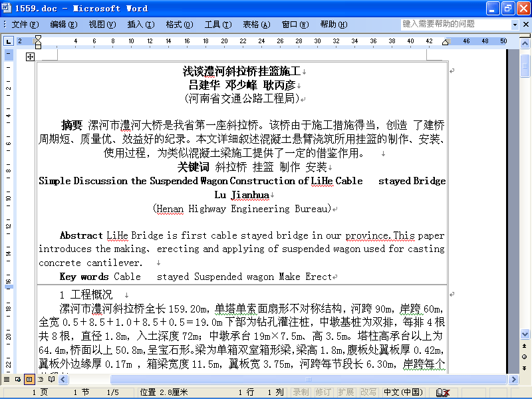Click the name Lu Jianhua

point(242,195)
